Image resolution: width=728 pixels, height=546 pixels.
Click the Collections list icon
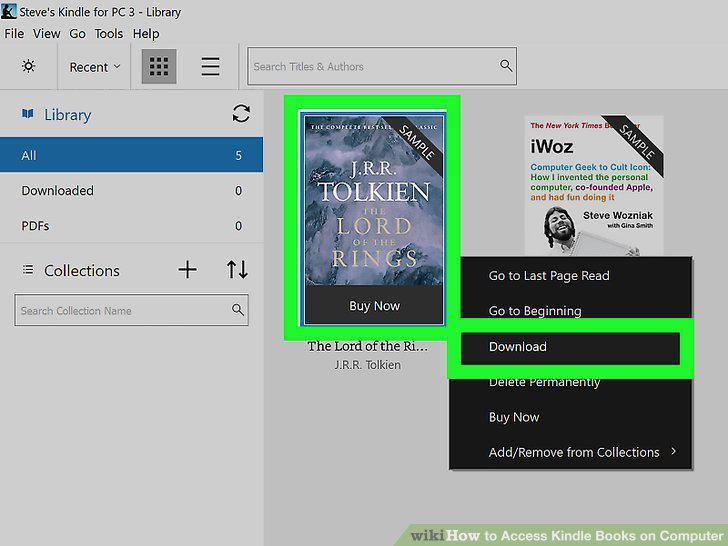click(28, 270)
